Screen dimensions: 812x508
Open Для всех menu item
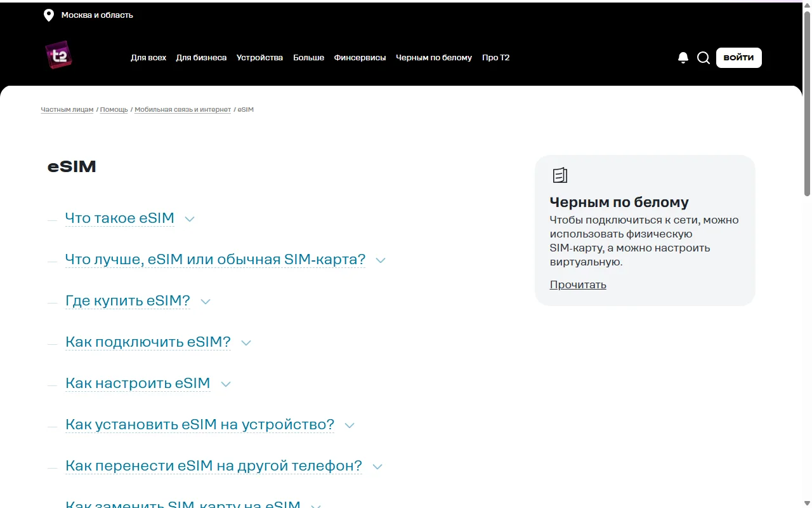point(148,58)
